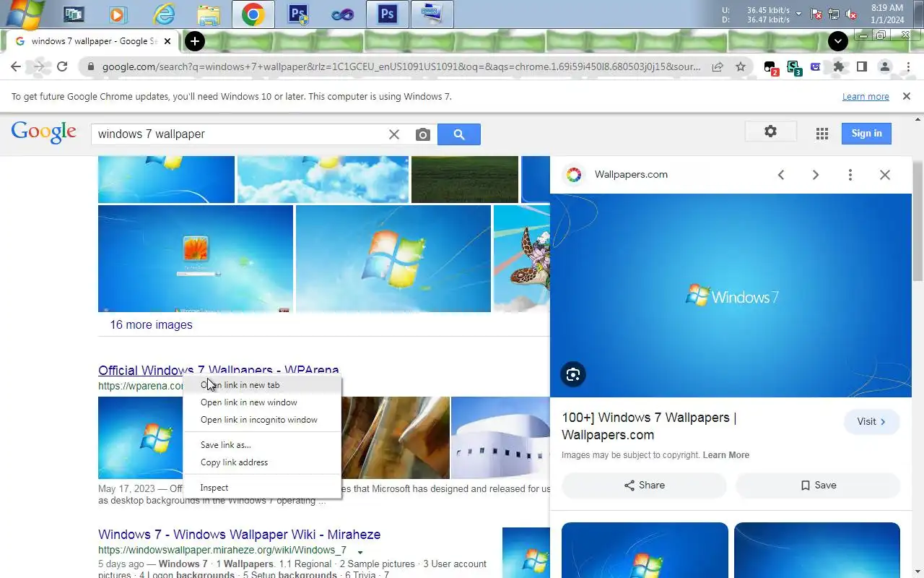Image resolution: width=924 pixels, height=578 pixels.
Task: Open the Windows 7 login screen thumbnail
Action: [x=196, y=259]
